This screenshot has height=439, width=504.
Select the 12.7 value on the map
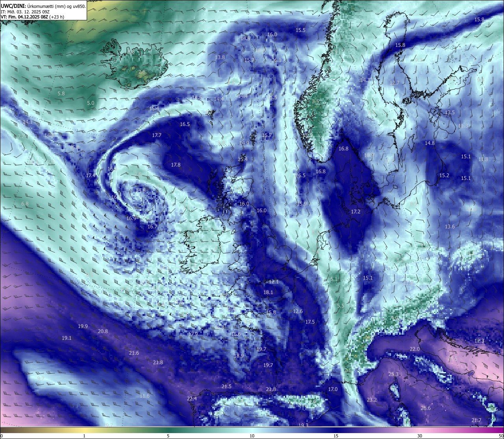click(x=395, y=83)
